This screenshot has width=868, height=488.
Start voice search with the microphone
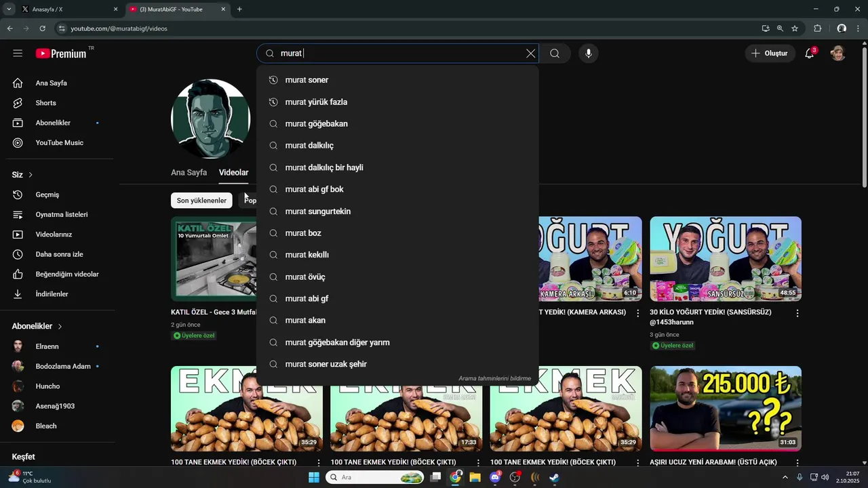(x=589, y=54)
